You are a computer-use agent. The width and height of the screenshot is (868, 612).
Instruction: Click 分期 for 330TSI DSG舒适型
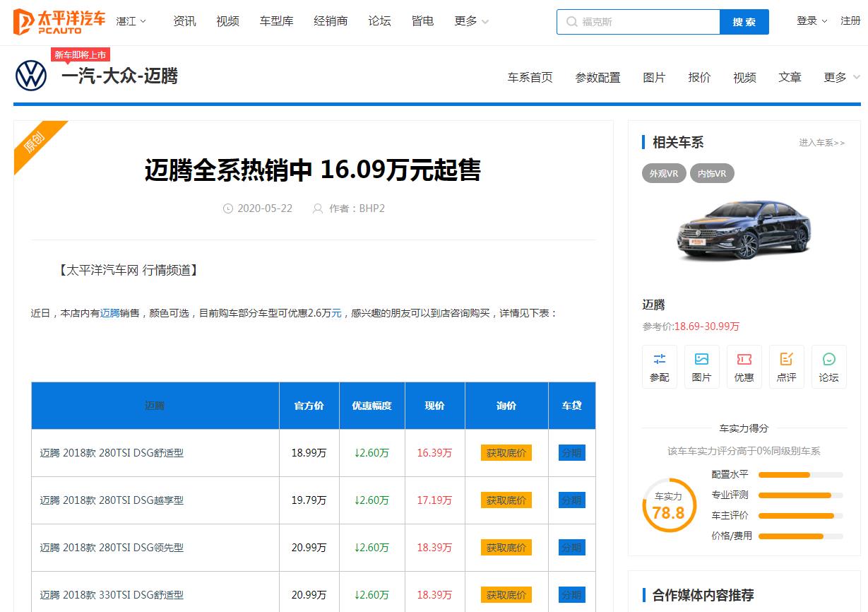(572, 595)
